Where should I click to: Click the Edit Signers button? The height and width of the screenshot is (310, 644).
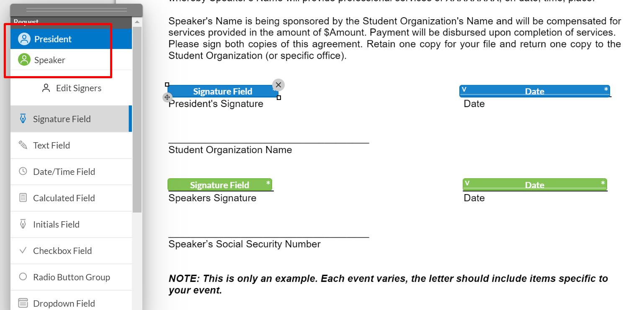(x=72, y=88)
